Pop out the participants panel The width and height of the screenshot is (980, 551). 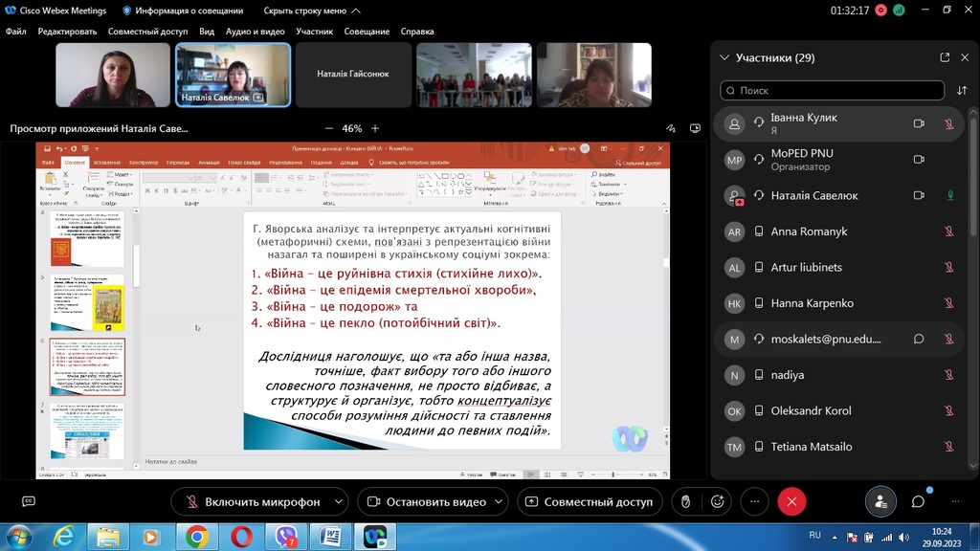point(945,57)
